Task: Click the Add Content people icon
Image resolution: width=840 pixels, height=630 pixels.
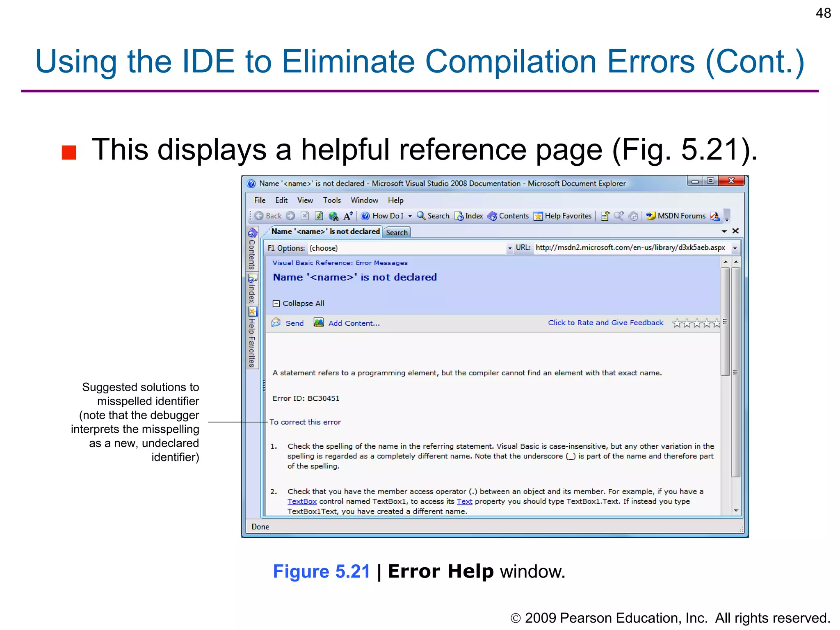Action: coord(319,322)
